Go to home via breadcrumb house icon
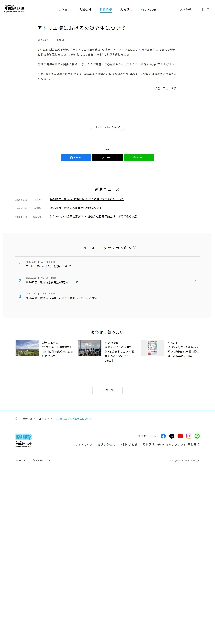 pyautogui.click(x=17, y=419)
